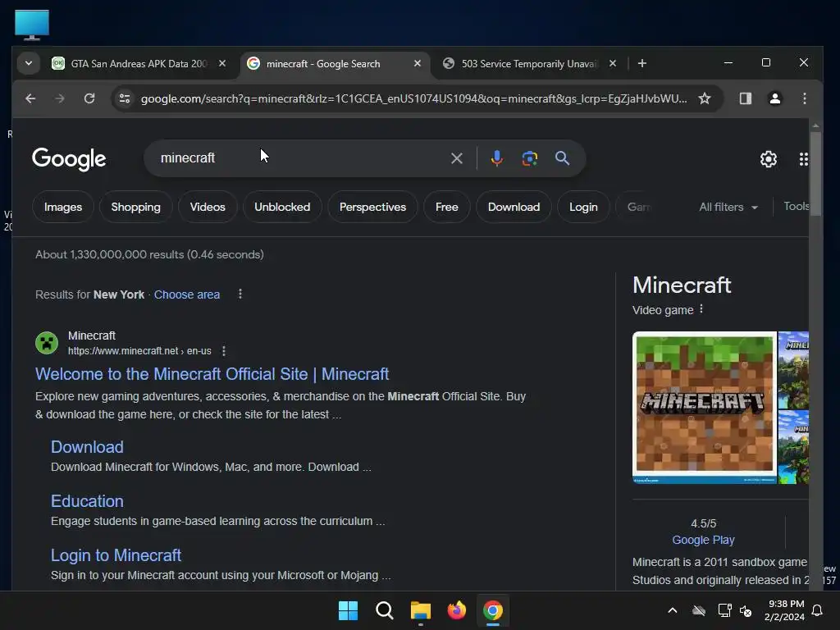Viewport: 840px width, 630px height.
Task: Open Google quick settings gear
Action: click(x=768, y=159)
